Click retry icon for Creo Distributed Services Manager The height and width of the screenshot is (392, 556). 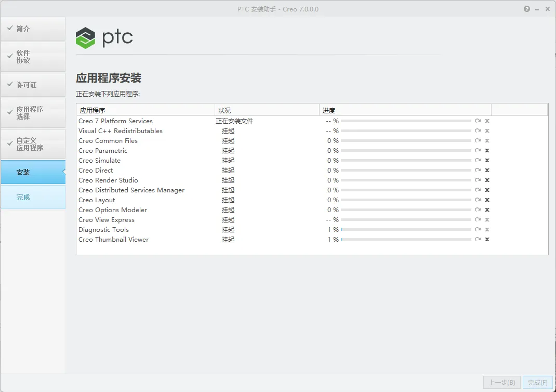pos(478,190)
